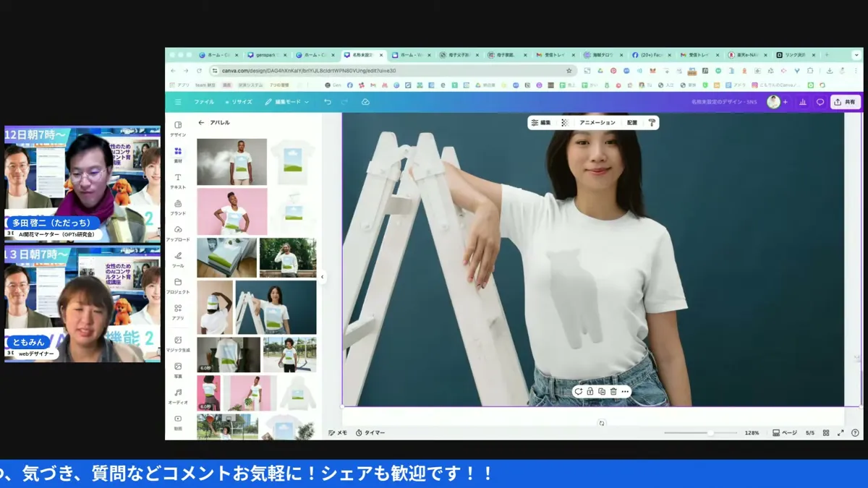Select woman with ladder mockup thumbnail
Viewport: 868px width, 488px height.
(276, 307)
